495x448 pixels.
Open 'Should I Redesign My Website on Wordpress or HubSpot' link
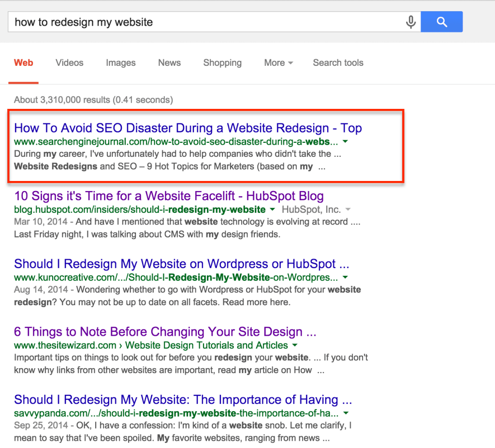point(182,264)
